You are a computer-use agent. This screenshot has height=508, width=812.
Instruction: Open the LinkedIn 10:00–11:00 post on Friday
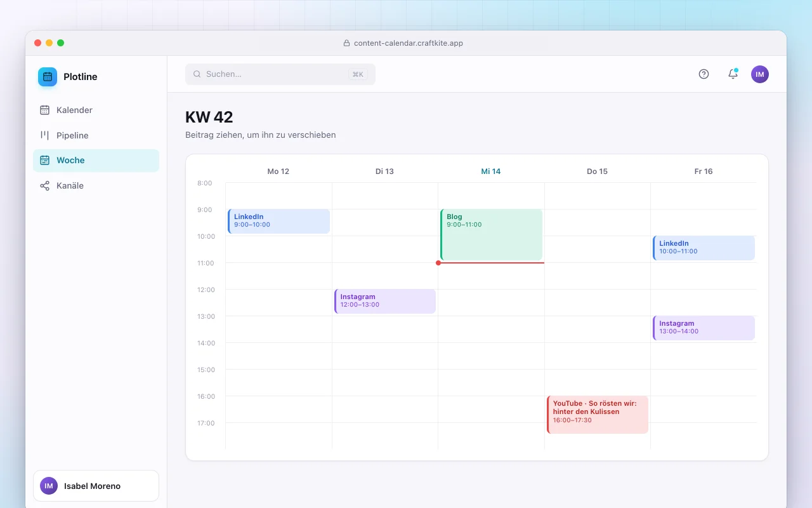click(x=704, y=248)
